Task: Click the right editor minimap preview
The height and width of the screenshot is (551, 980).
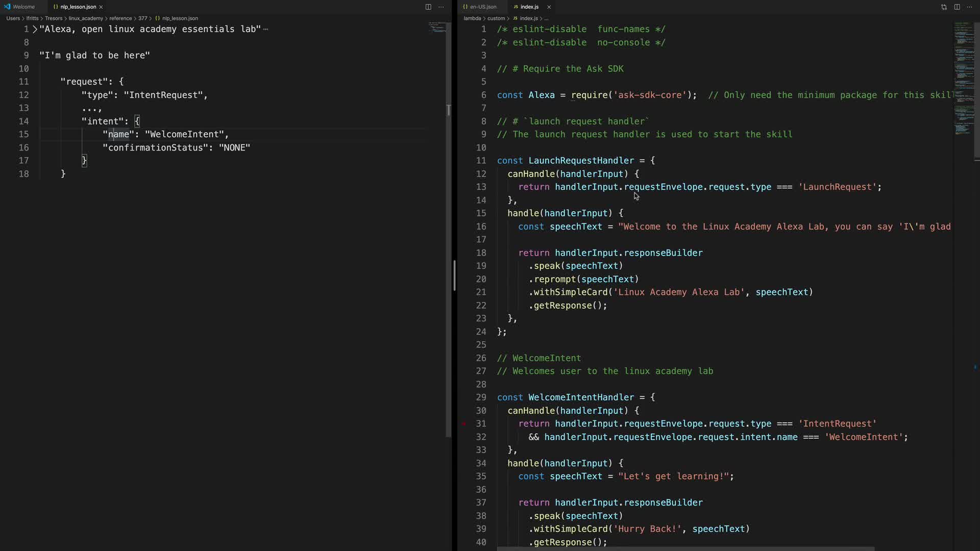Action: tap(963, 77)
